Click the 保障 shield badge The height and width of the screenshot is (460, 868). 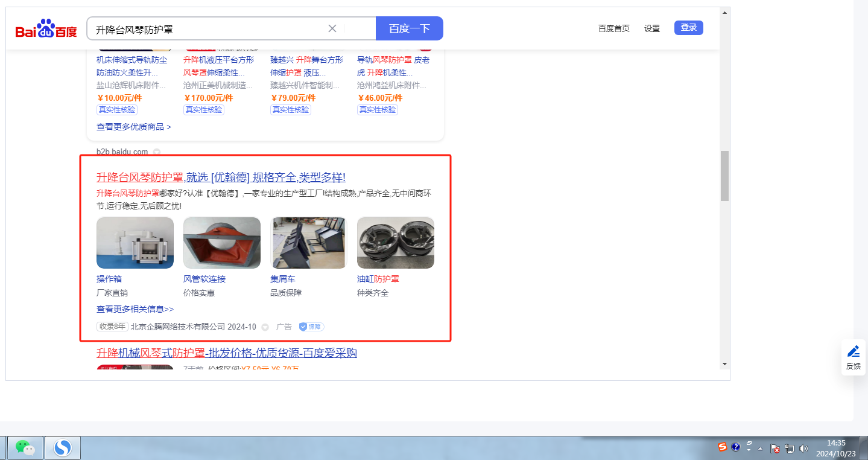point(311,327)
